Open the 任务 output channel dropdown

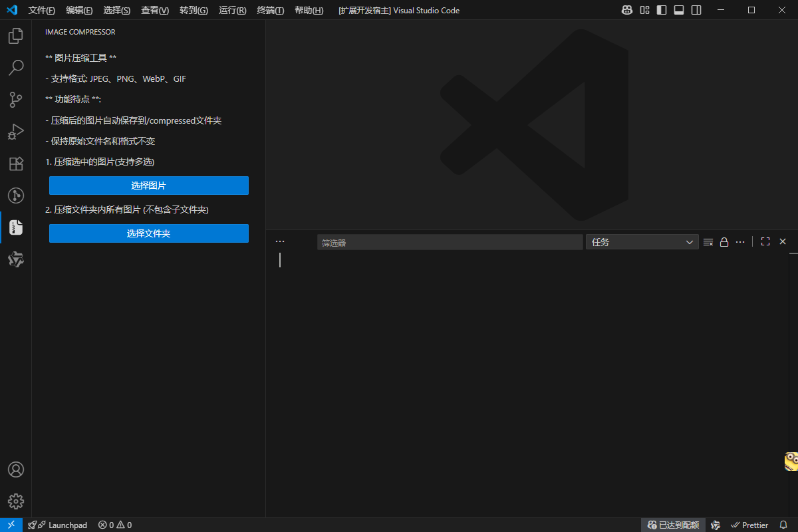[642, 242]
